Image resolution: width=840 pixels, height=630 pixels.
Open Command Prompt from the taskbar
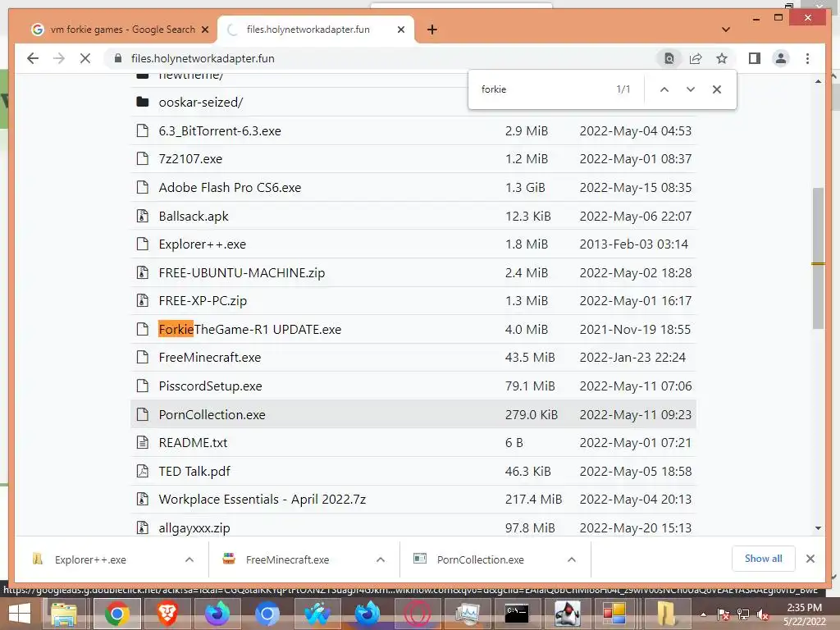point(517,614)
